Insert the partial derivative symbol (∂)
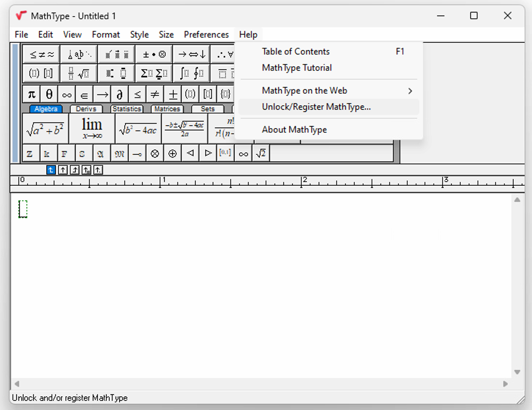532x410 pixels. point(119,94)
